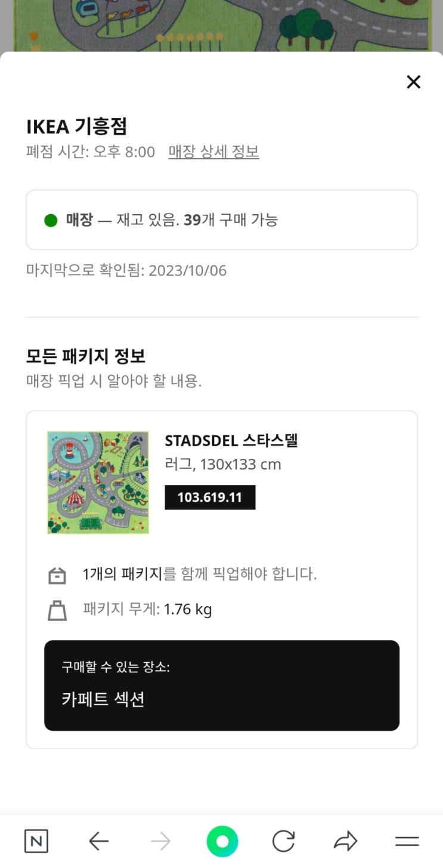443x868 pixels.
Task: Tap the 재고 있음 39개 stock status box
Action: click(x=222, y=220)
